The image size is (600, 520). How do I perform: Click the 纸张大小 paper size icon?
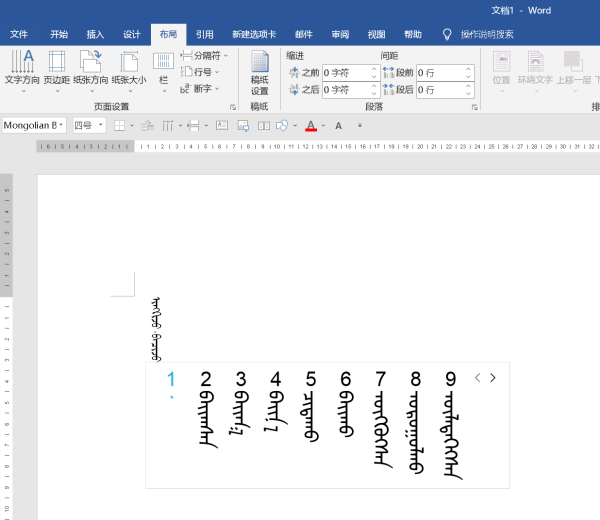point(128,68)
